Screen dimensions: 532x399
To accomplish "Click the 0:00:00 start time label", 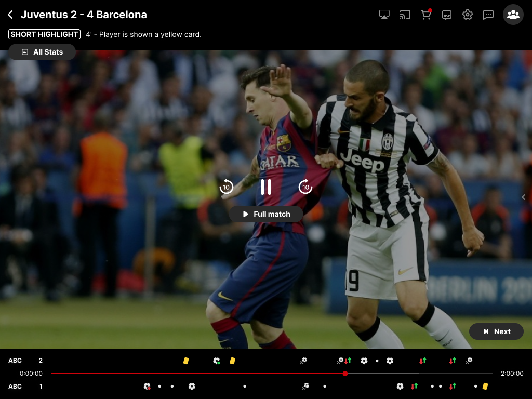I will point(31,374).
